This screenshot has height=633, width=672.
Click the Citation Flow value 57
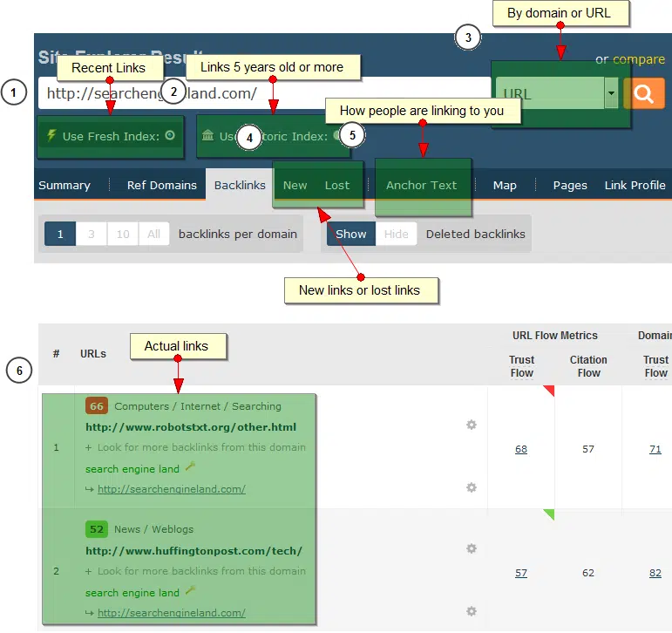point(588,449)
